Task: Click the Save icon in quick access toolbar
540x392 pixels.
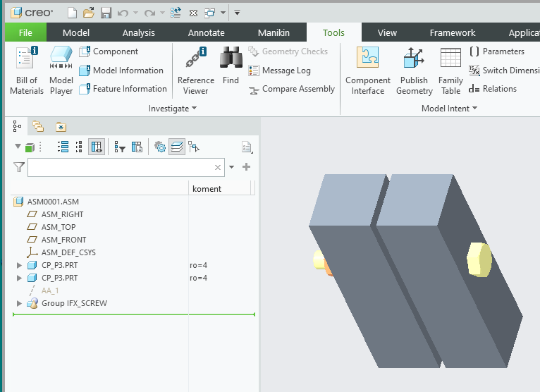Action: tap(106, 13)
